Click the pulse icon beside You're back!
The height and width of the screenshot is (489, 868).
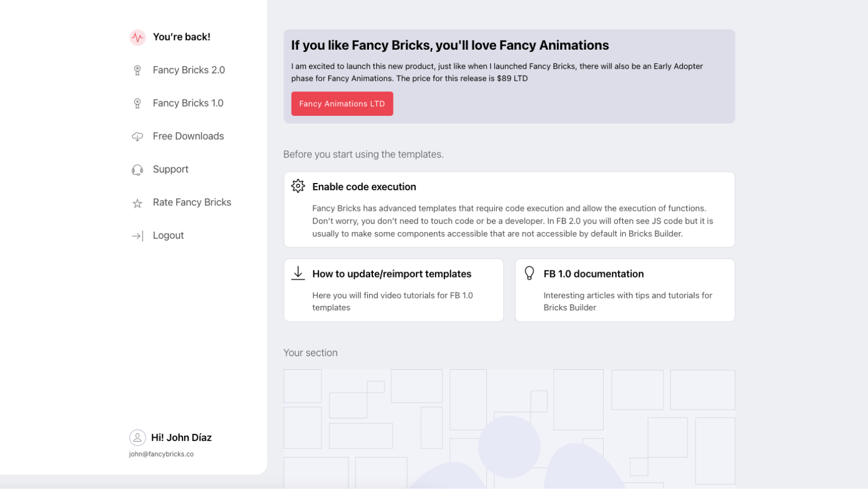(x=138, y=37)
